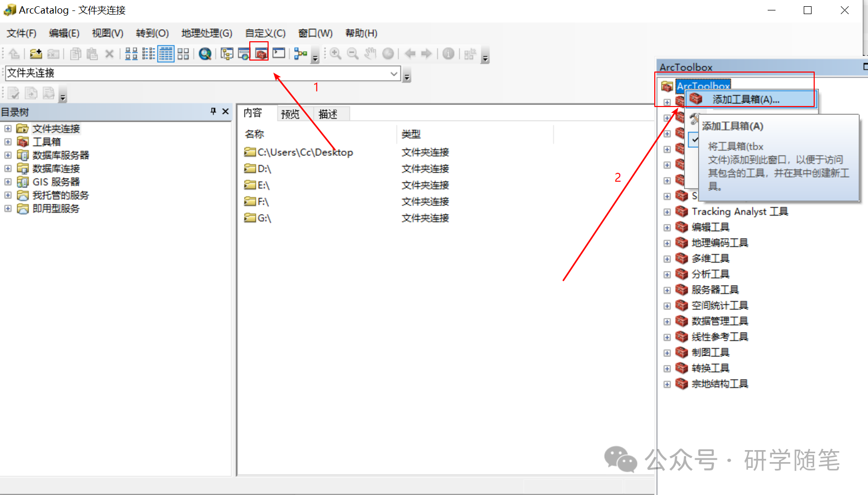
Task: Expand the 数据库连接 tree node
Action: tap(8, 168)
